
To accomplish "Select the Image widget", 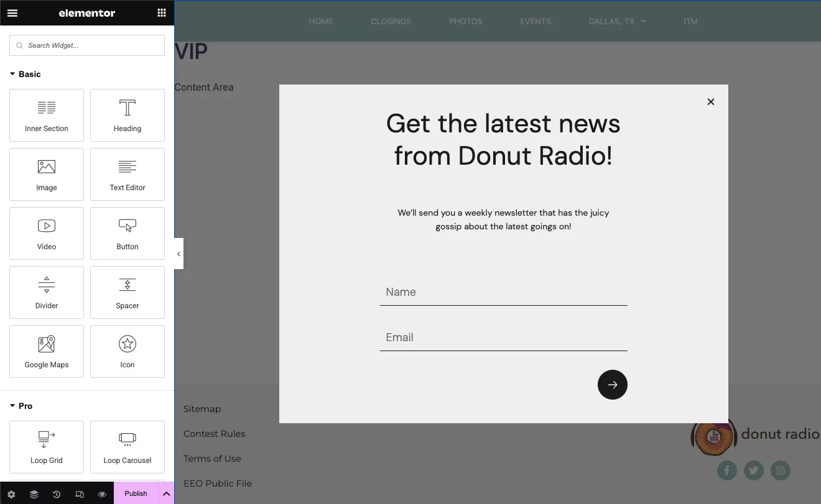I will click(x=47, y=174).
